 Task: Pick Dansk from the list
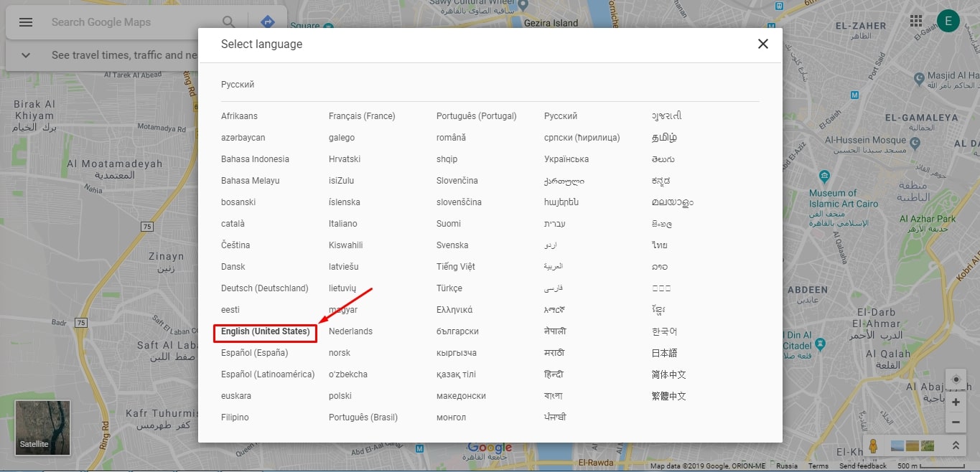click(x=233, y=267)
